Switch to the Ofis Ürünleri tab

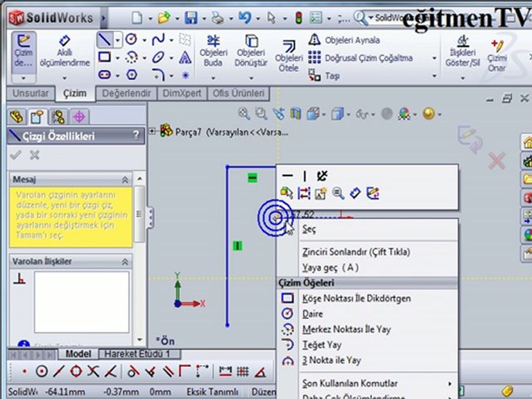238,93
